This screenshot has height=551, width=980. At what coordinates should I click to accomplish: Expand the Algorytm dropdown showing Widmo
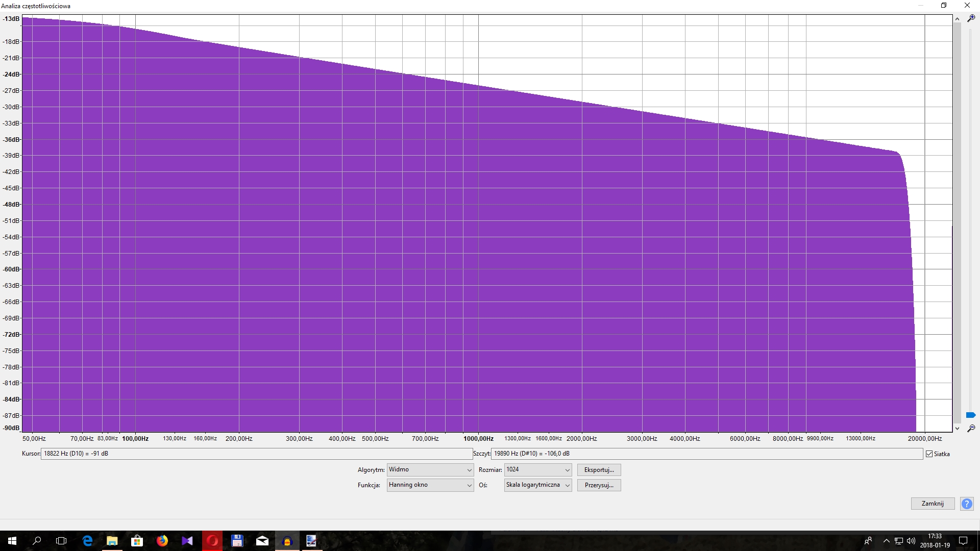tap(430, 470)
